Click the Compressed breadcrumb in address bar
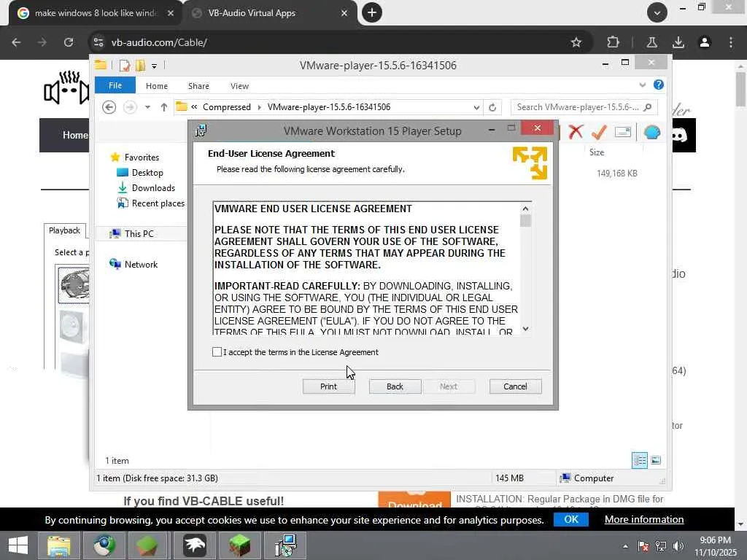This screenshot has width=747, height=560. coord(227,107)
